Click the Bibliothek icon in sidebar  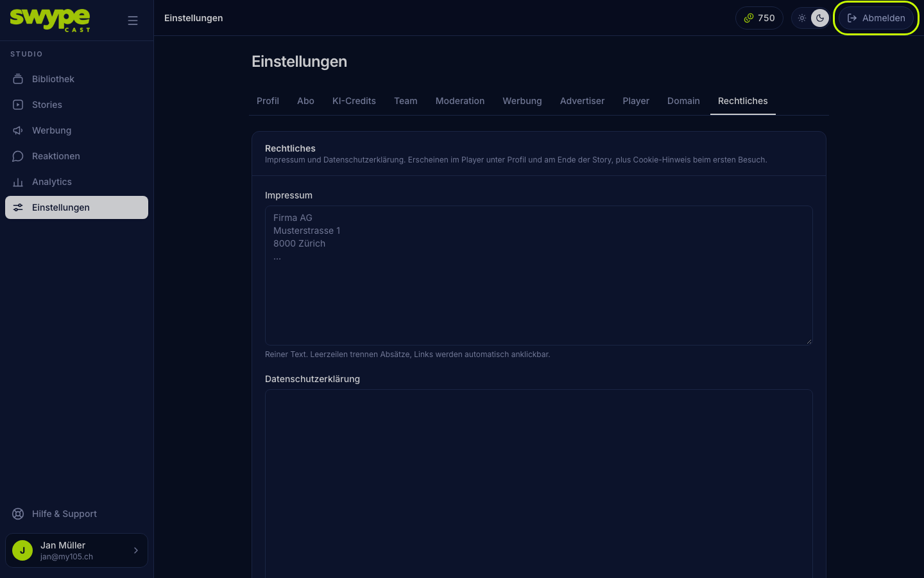(18, 79)
